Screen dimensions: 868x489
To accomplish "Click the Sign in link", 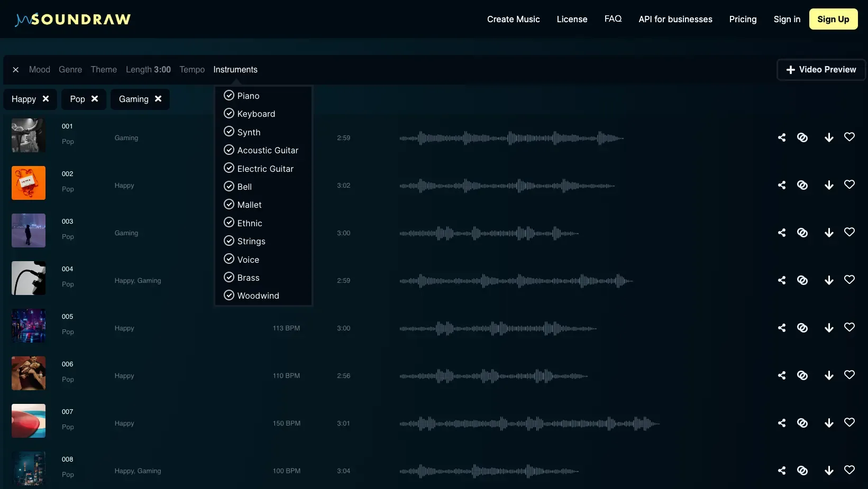I will [x=787, y=19].
